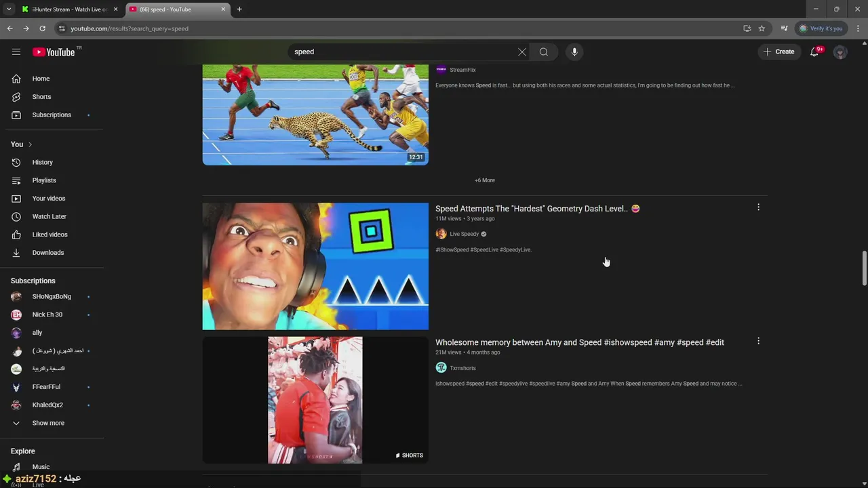Close the speed - YouTube tab
The width and height of the screenshot is (868, 488).
223,9
